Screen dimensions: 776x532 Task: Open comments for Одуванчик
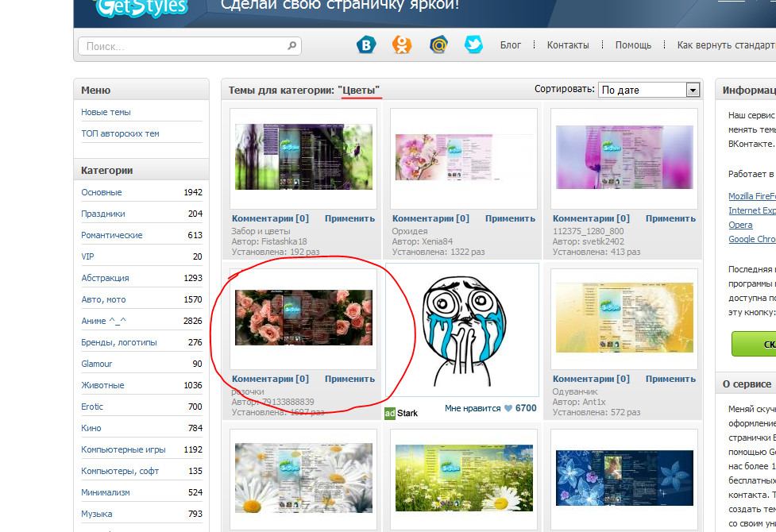click(x=591, y=379)
